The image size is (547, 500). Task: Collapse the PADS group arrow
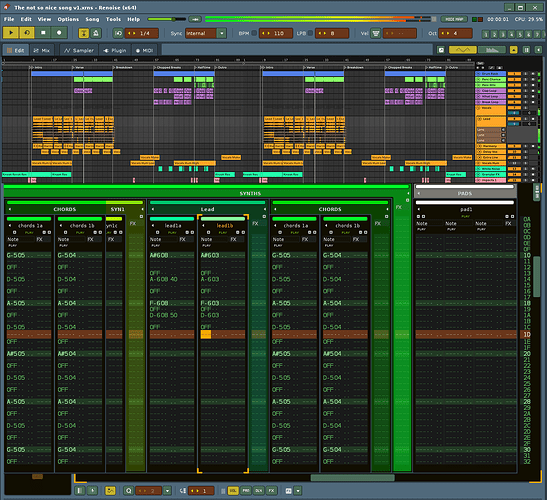point(419,193)
